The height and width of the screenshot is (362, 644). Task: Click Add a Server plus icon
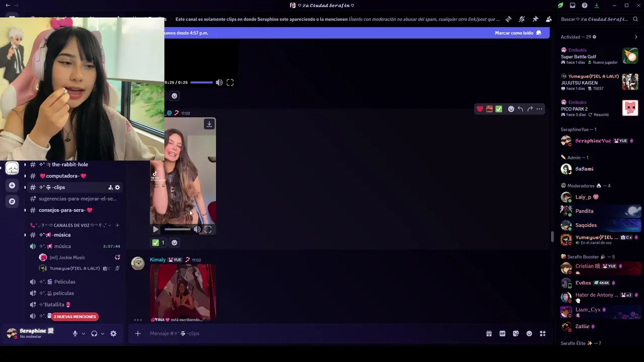coord(12,186)
